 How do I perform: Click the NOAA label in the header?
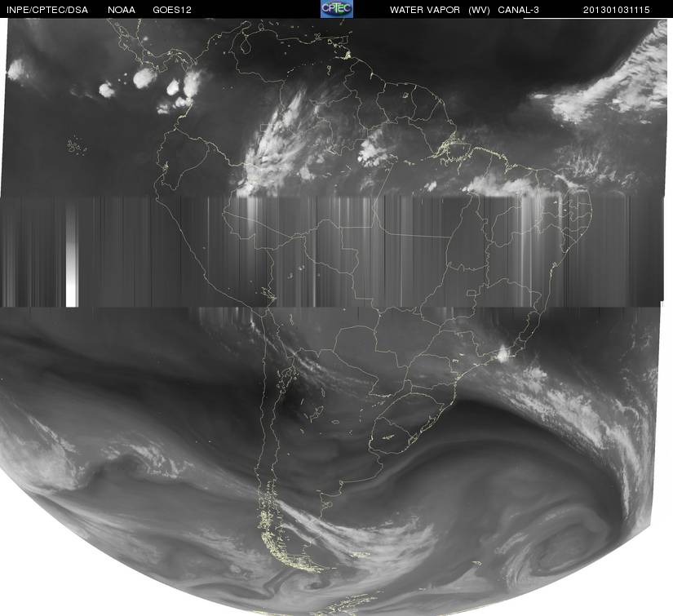pos(122,10)
